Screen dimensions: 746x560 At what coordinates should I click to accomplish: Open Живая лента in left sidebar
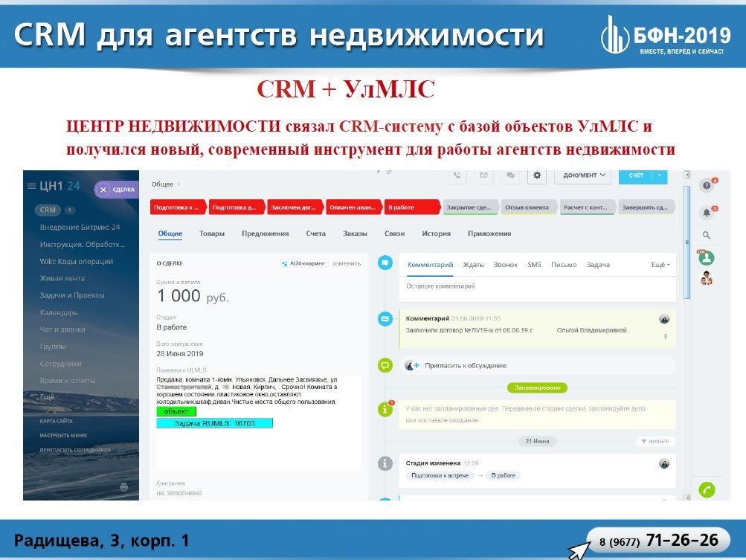point(62,278)
